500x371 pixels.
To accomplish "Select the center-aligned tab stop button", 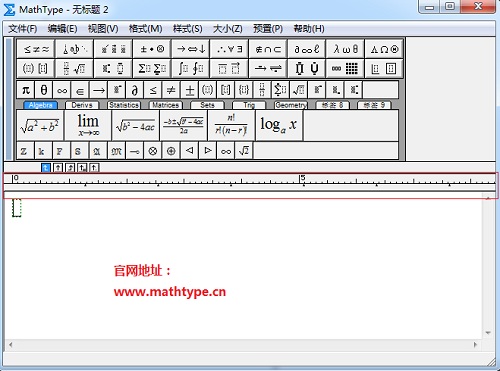I will (58, 167).
